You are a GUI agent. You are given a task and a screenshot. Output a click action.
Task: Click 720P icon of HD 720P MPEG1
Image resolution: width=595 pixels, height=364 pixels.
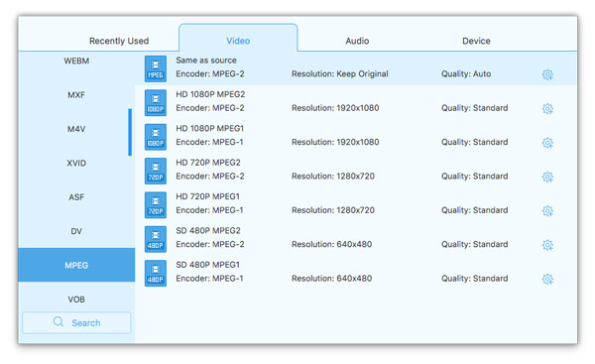coord(156,205)
